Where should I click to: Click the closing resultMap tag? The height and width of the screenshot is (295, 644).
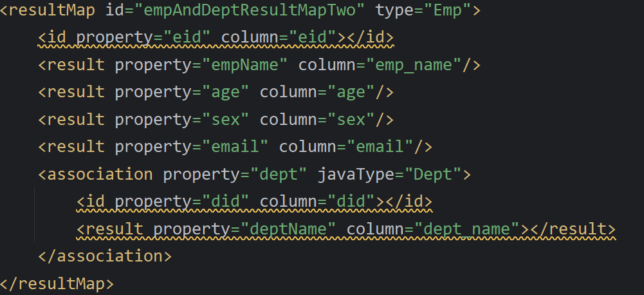(x=58, y=283)
